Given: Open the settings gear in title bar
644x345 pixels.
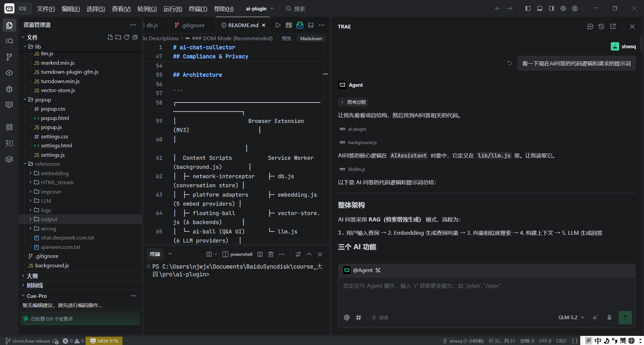Looking at the screenshot, I should (563, 8).
